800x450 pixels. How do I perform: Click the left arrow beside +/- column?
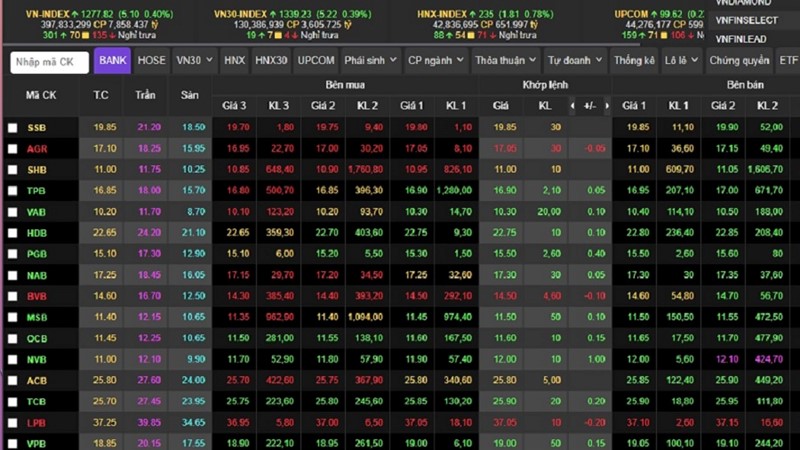click(572, 106)
